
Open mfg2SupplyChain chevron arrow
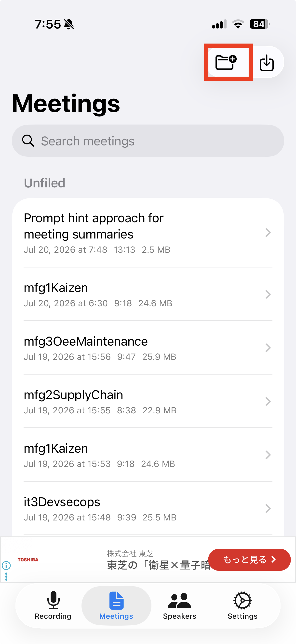pyautogui.click(x=268, y=401)
